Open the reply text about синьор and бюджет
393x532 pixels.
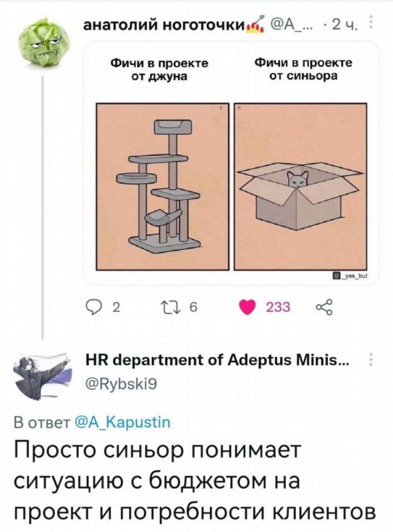pos(195,481)
